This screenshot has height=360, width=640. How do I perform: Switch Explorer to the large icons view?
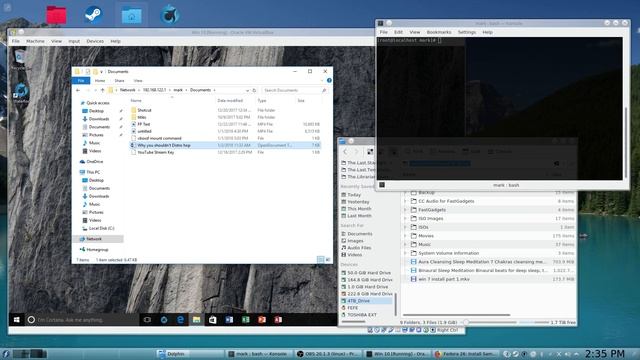328,260
